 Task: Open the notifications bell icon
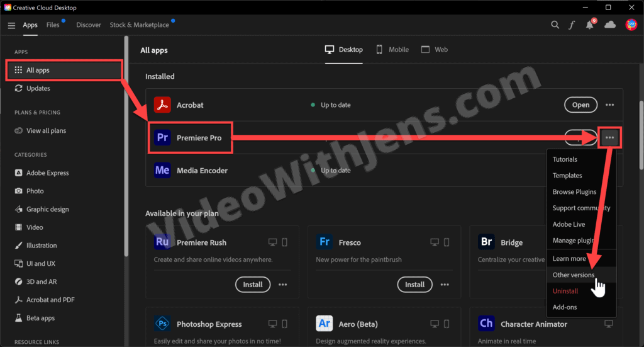(590, 25)
